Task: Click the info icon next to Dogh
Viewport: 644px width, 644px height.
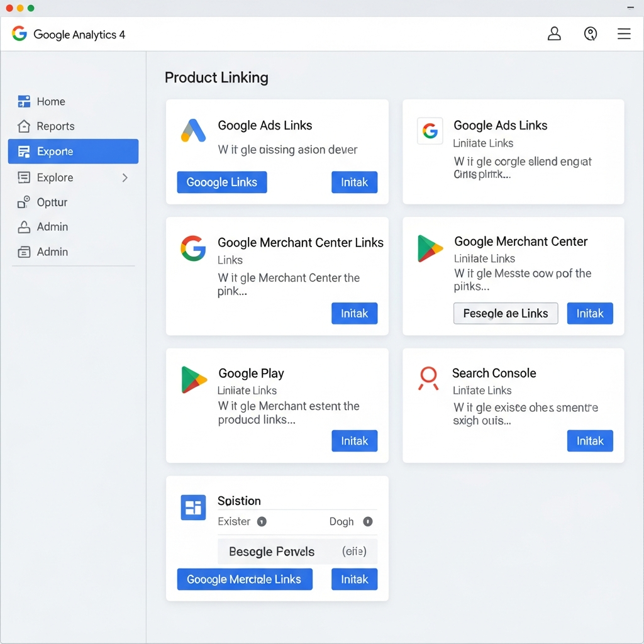Action: click(368, 521)
